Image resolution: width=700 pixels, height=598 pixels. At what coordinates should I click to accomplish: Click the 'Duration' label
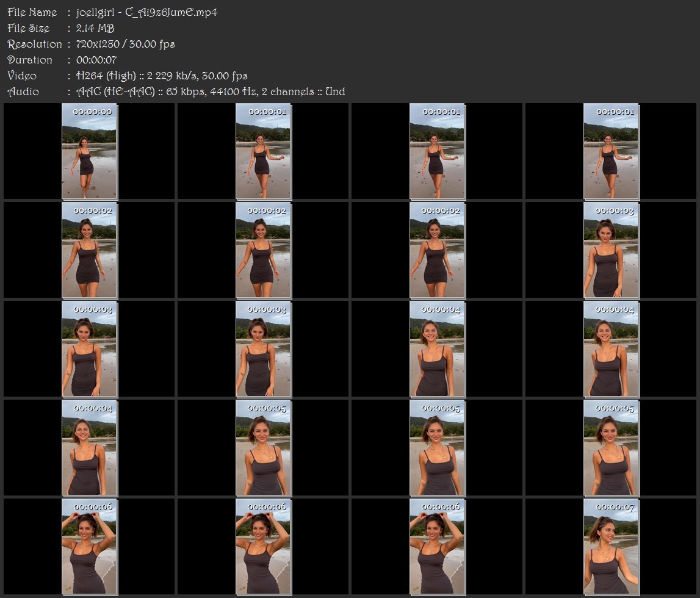(30, 60)
